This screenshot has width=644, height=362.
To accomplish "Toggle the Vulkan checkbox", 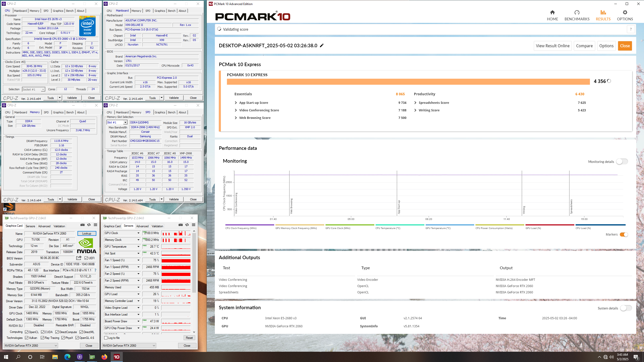I will [26, 338].
